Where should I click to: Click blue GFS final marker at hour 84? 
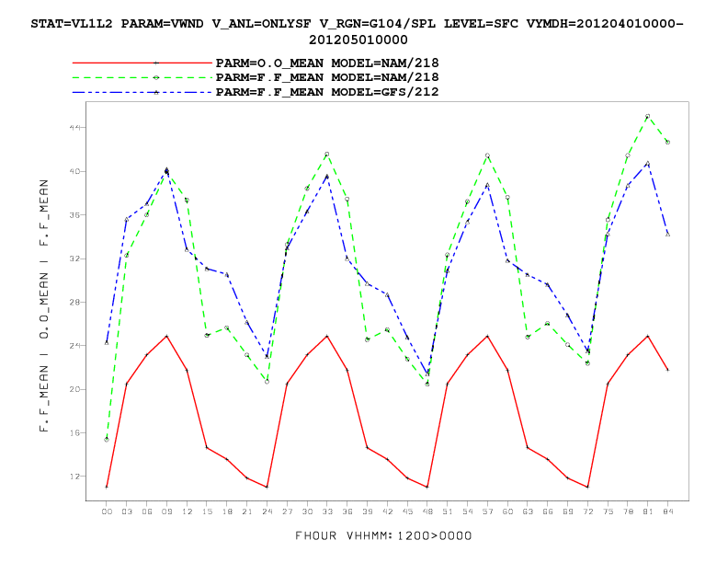pos(667,234)
